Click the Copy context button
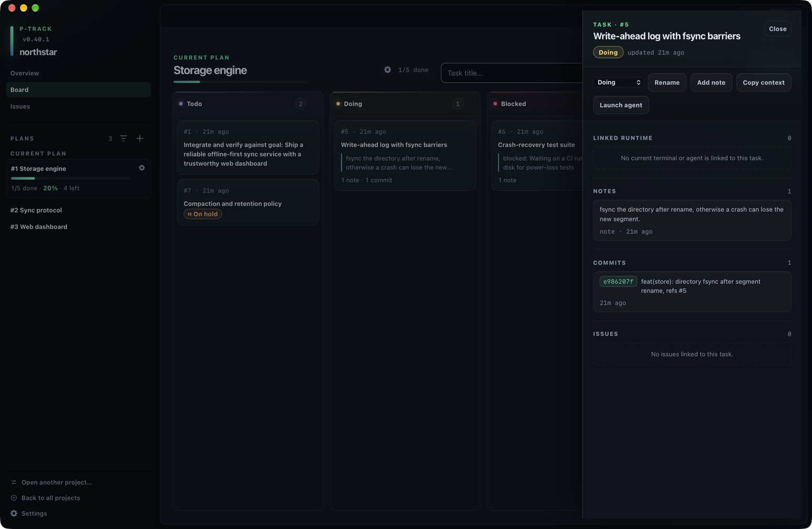The height and width of the screenshot is (529, 812). 763,83
